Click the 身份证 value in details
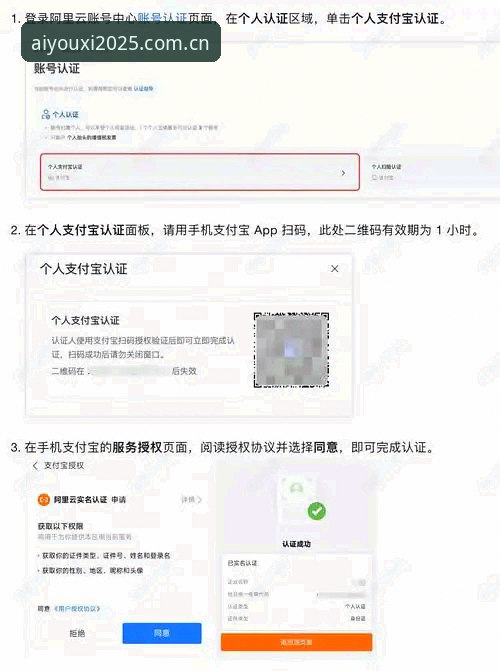500x671 pixels. (358, 618)
